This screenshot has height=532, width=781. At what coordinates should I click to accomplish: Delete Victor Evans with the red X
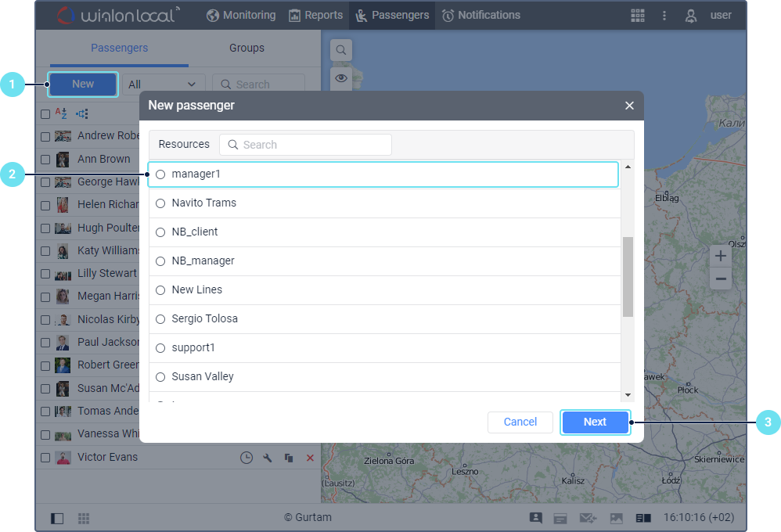tap(310, 458)
